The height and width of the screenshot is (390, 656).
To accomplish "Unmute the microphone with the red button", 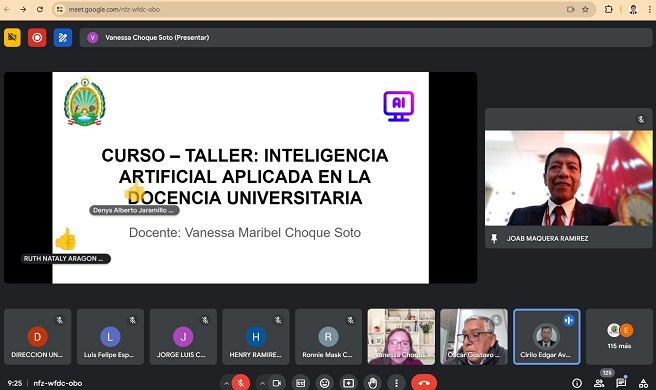I will click(x=241, y=382).
